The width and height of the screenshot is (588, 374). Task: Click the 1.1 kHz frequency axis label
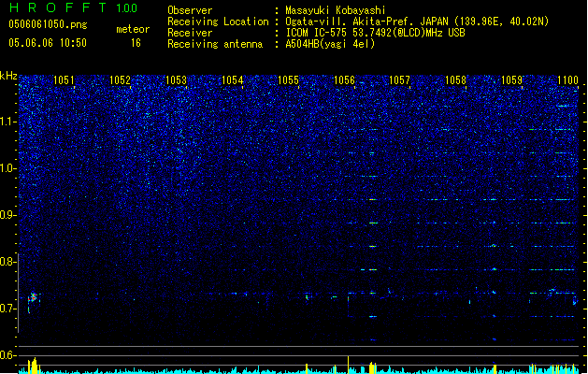click(x=8, y=122)
